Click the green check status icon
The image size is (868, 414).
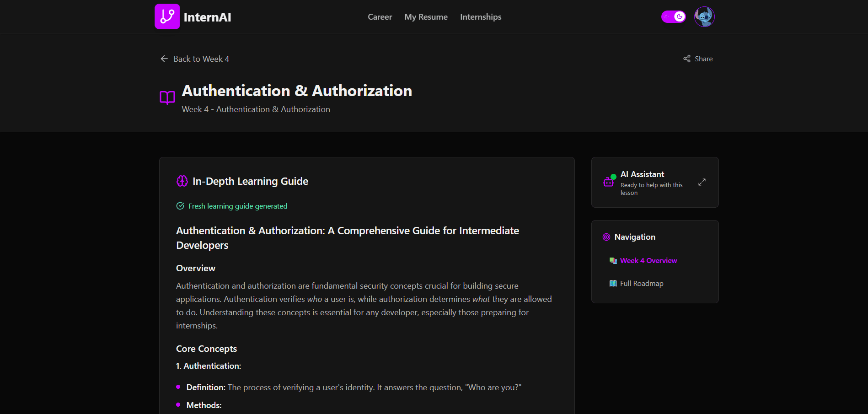[x=180, y=206]
